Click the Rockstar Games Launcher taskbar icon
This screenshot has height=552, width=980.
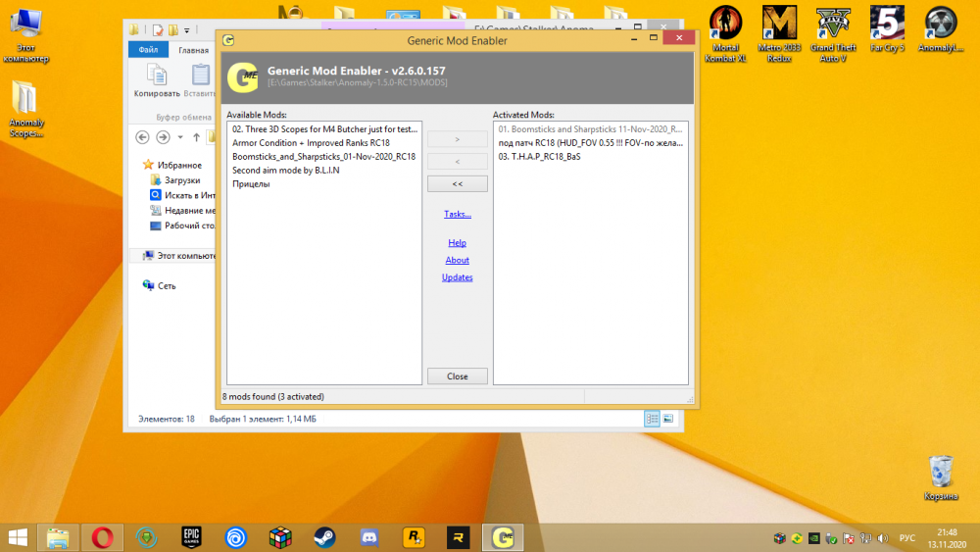click(x=414, y=536)
